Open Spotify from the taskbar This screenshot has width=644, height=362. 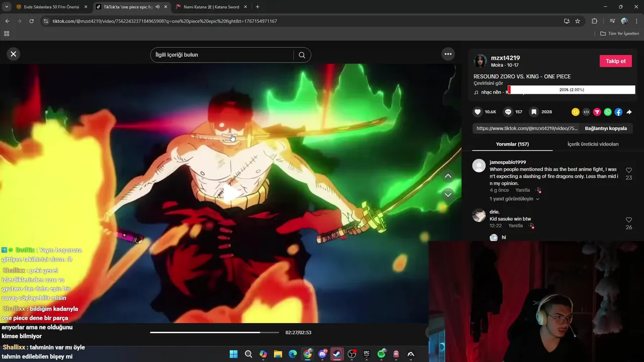click(381, 354)
